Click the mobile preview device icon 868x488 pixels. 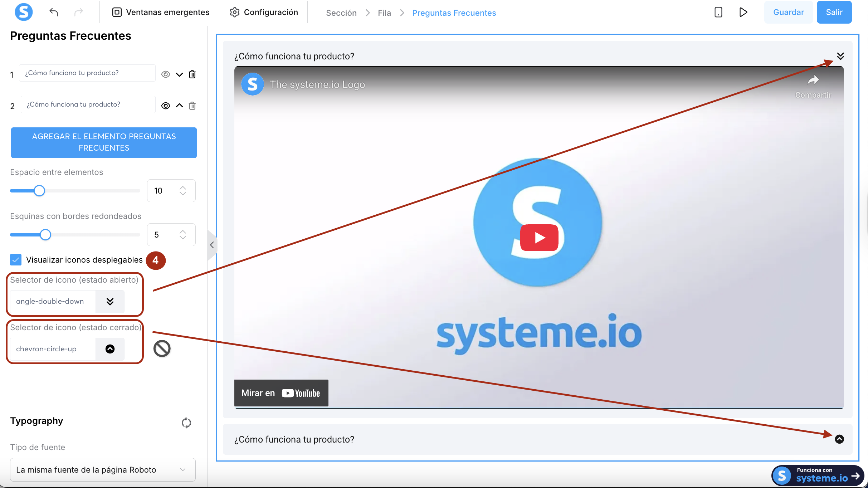point(718,12)
